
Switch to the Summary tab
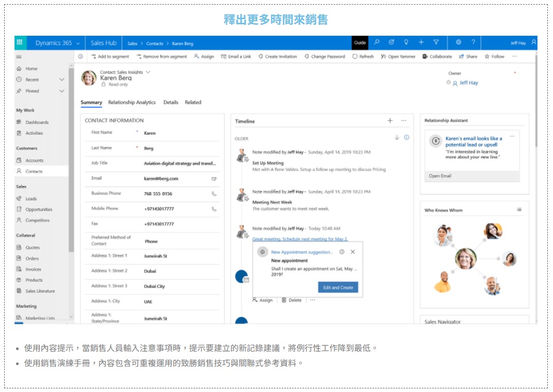pos(91,103)
